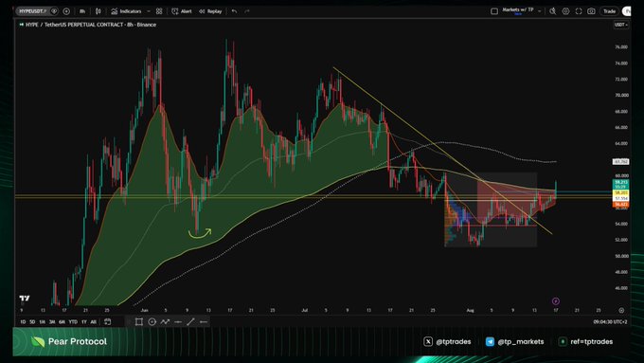Viewport: 644px width, 363px height.
Task: Set date range to 1Y
Action: [84, 322]
